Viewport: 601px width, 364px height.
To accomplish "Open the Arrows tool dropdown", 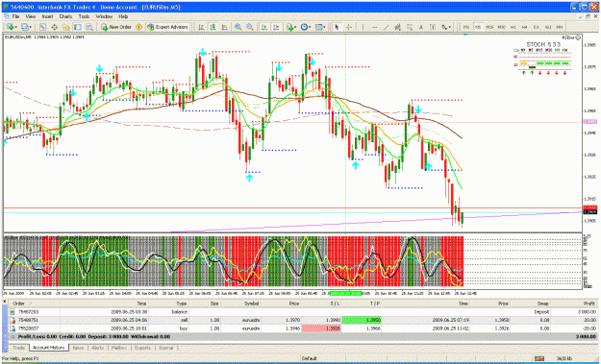I will (x=446, y=27).
